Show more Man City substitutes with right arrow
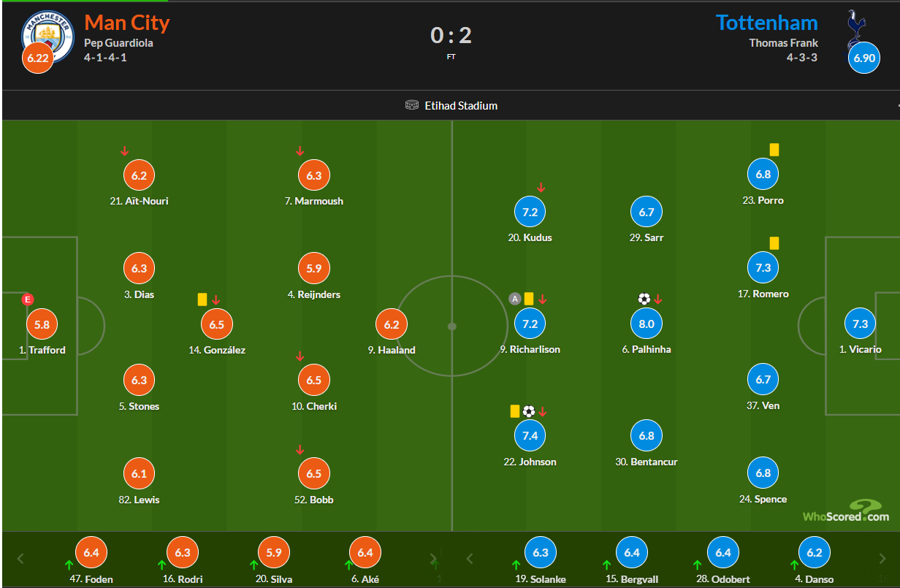 pyautogui.click(x=433, y=559)
